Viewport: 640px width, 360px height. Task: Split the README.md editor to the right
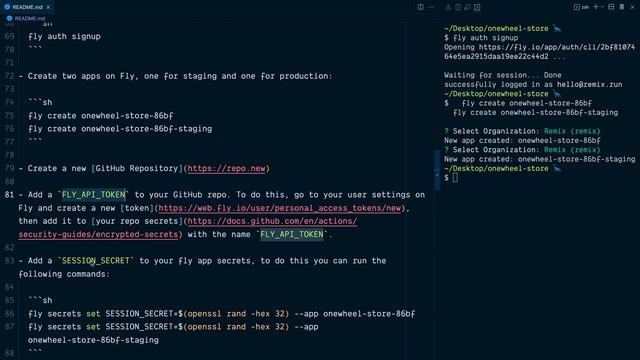point(420,7)
